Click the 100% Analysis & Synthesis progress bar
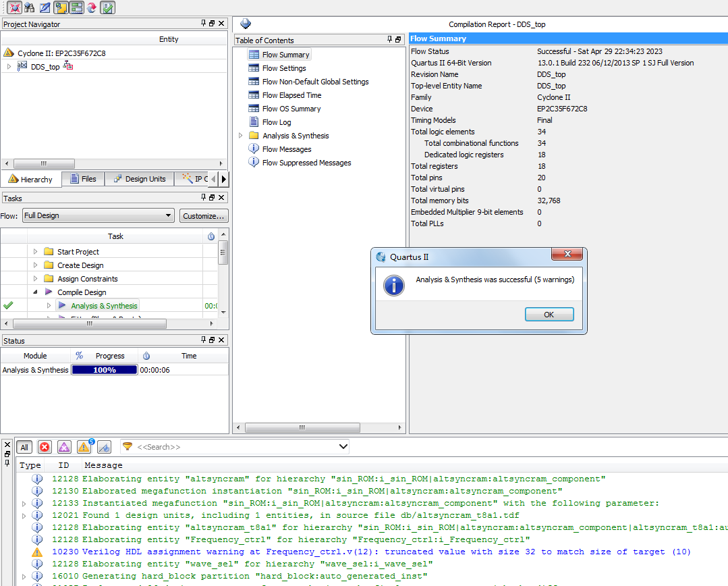This screenshot has height=586, width=728. [105, 370]
